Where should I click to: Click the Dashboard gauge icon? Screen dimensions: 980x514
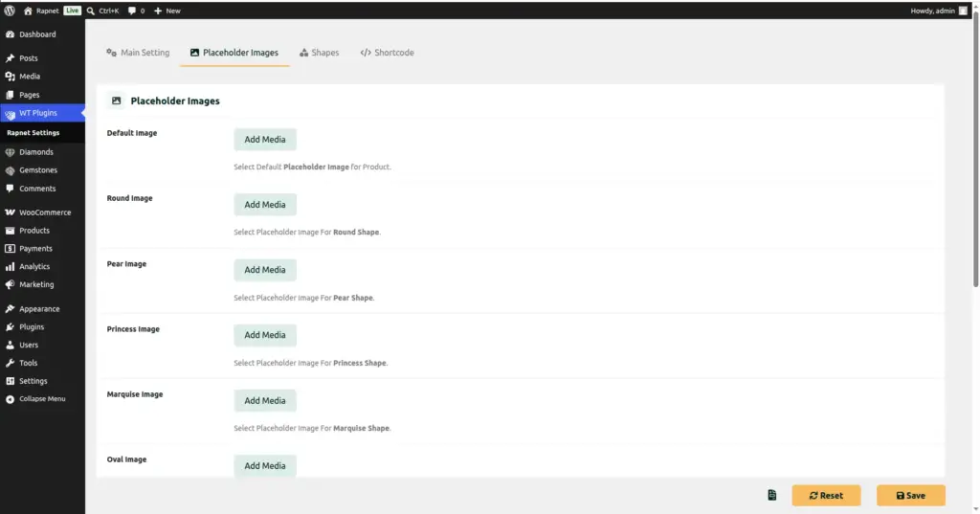[x=10, y=34]
